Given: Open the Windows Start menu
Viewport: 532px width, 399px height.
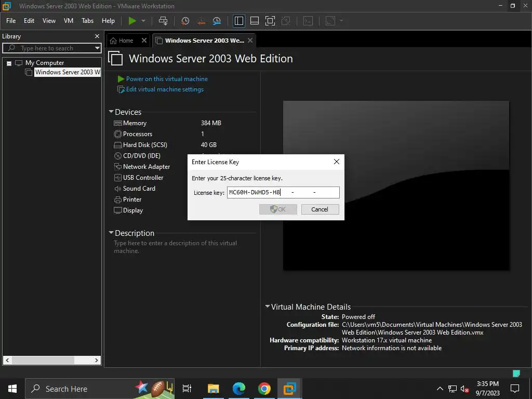Looking at the screenshot, I should coord(12,389).
